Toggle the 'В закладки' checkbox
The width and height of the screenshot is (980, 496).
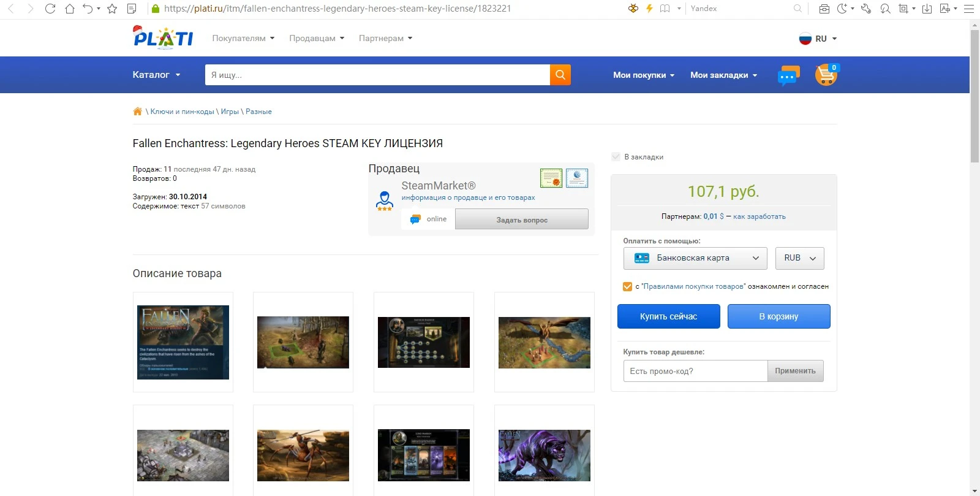(616, 157)
